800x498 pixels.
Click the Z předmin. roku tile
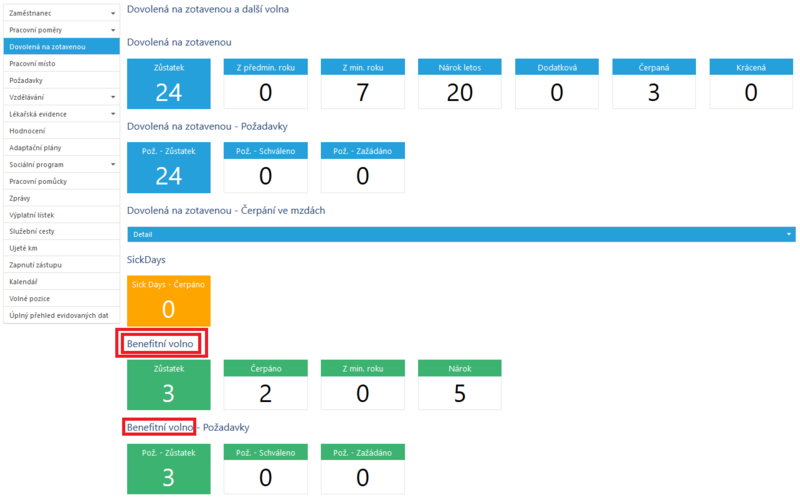pyautogui.click(x=265, y=84)
